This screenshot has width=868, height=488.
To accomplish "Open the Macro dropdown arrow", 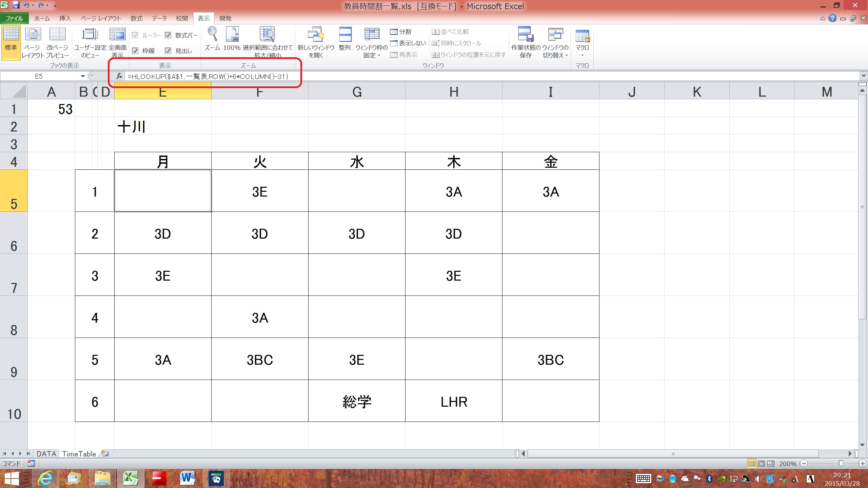I will pyautogui.click(x=582, y=56).
